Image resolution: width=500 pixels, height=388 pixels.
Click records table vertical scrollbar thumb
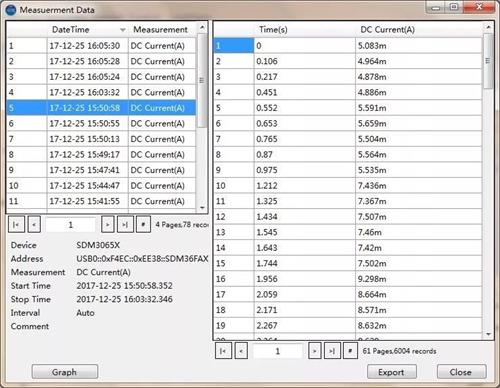tap(488, 61)
